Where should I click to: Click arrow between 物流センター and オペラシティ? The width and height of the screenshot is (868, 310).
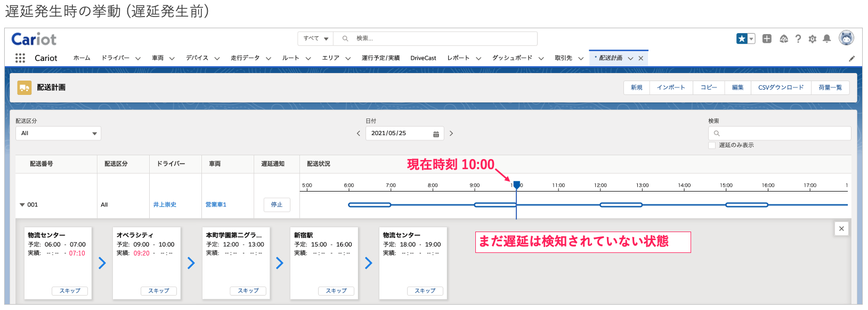[102, 263]
